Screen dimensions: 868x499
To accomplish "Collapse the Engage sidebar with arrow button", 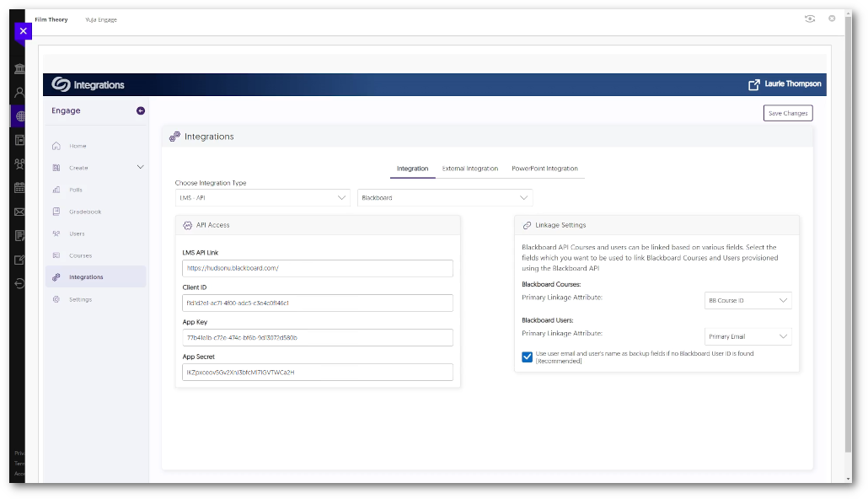I will click(x=141, y=110).
